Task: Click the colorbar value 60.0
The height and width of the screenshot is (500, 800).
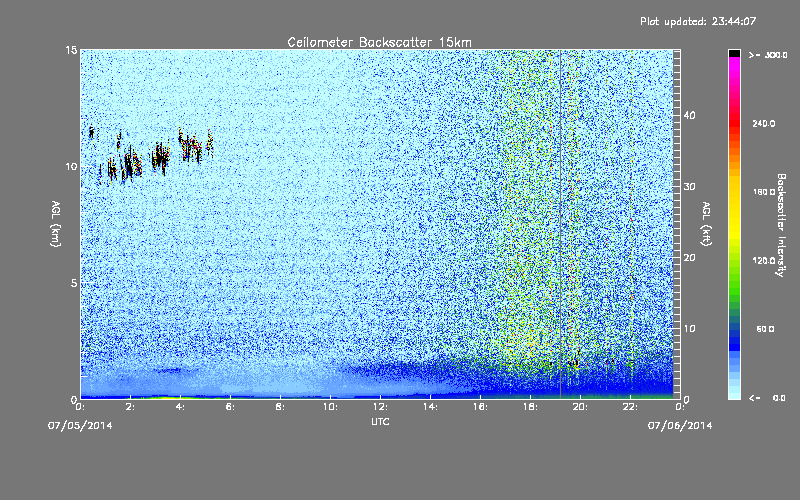Action: coord(765,329)
